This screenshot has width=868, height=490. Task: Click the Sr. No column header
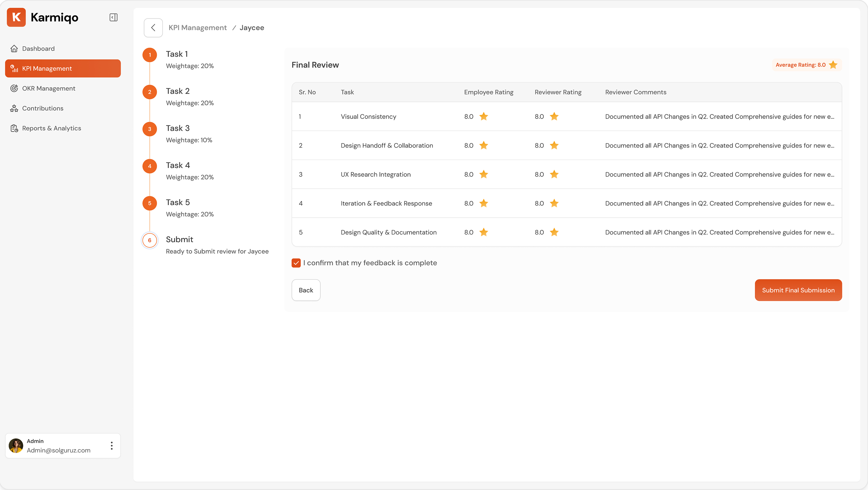tap(307, 92)
